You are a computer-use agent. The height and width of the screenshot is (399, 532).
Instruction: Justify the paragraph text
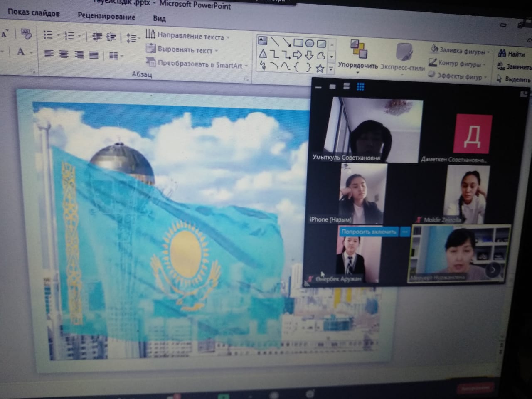[94, 55]
